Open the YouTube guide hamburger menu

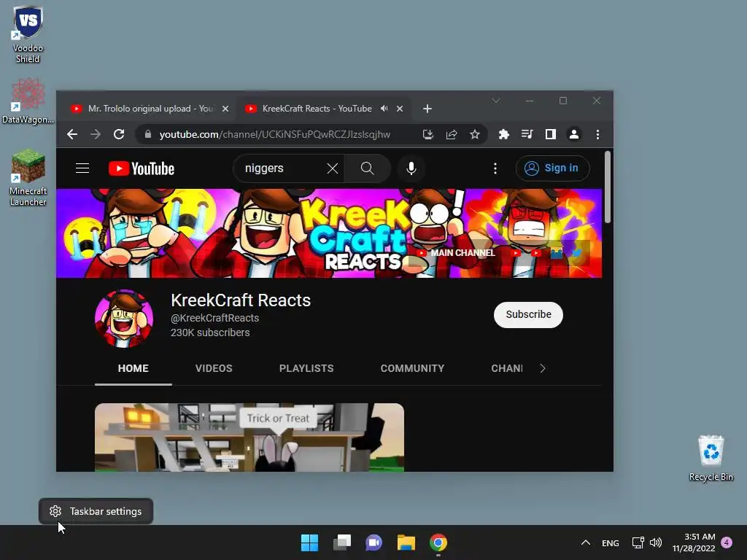coord(82,168)
